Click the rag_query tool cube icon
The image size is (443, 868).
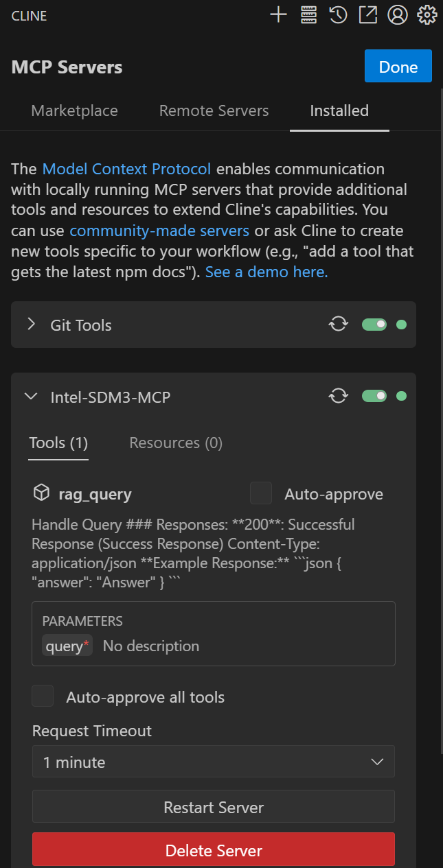coord(41,493)
